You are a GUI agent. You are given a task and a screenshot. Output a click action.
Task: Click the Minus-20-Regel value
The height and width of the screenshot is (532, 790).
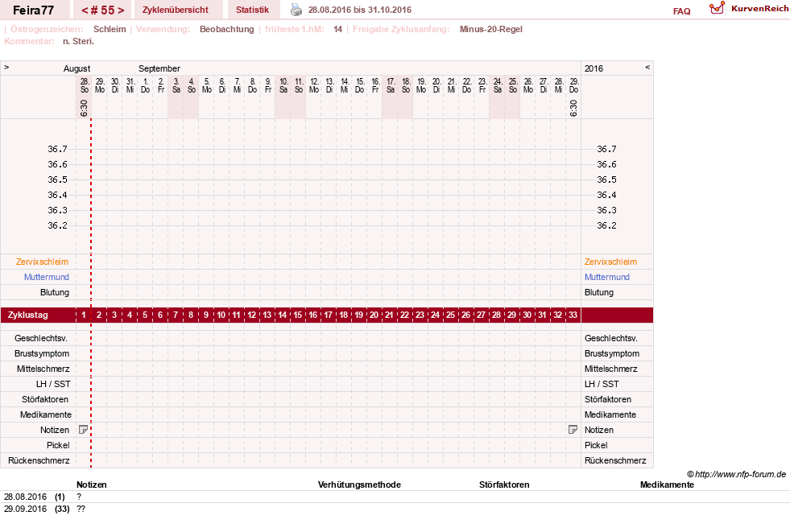[491, 29]
